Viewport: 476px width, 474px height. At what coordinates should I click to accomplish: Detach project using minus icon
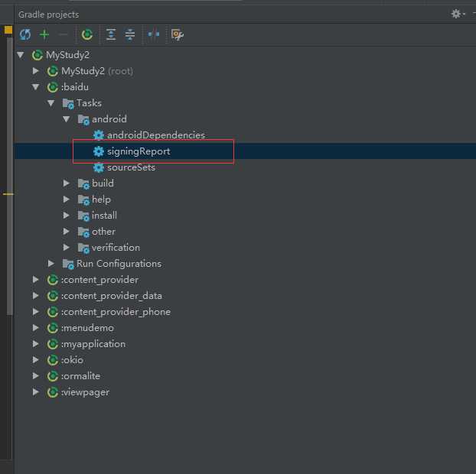click(63, 34)
